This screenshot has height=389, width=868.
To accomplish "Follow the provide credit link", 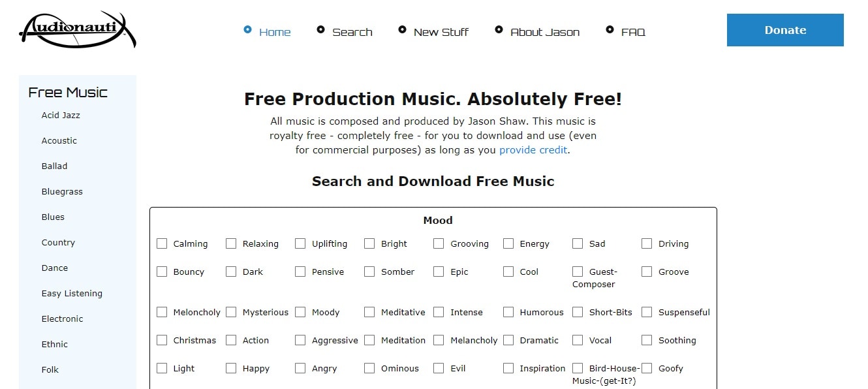I will pyautogui.click(x=533, y=150).
